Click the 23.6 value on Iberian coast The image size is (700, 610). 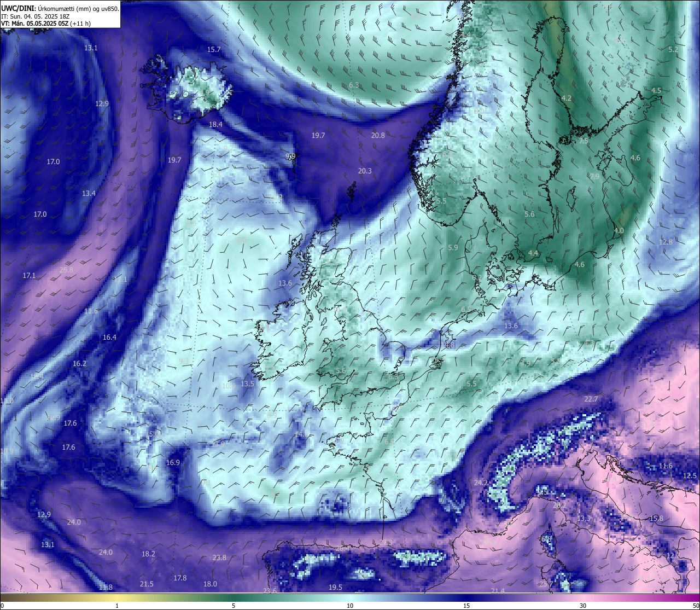[x=270, y=591]
